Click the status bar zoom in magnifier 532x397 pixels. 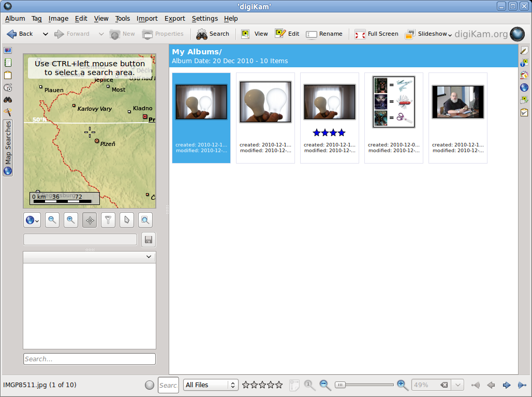[x=403, y=385]
